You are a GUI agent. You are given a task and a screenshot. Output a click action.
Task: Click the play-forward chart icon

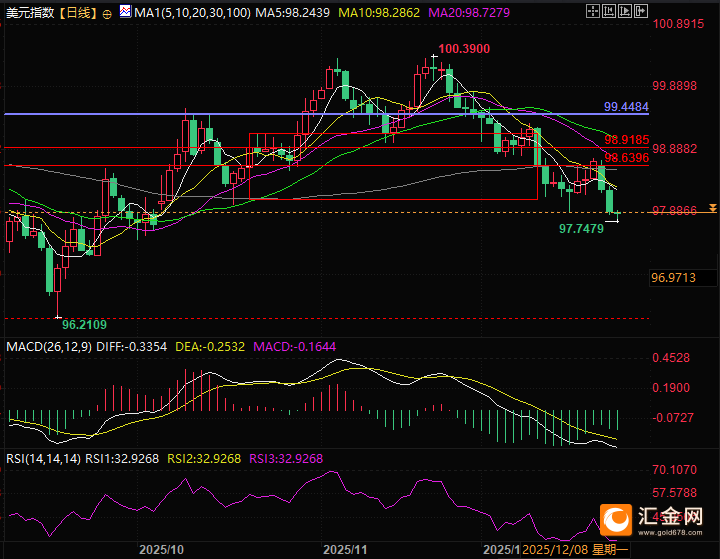(x=624, y=11)
